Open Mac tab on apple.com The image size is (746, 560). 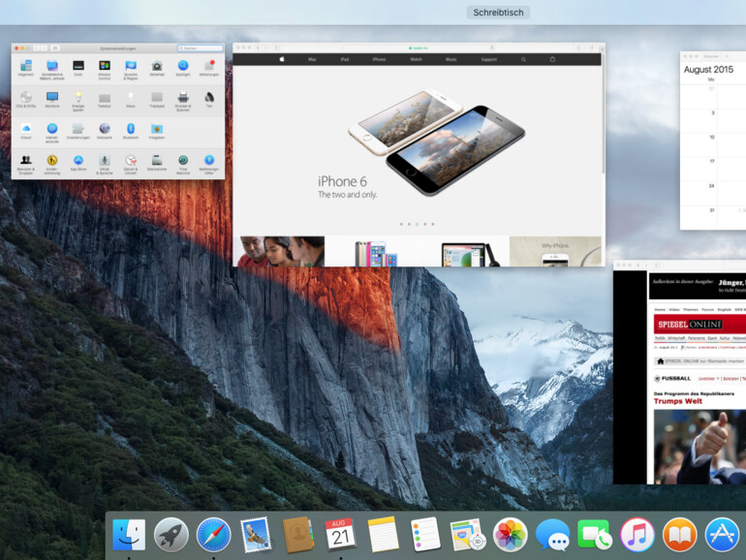point(312,59)
